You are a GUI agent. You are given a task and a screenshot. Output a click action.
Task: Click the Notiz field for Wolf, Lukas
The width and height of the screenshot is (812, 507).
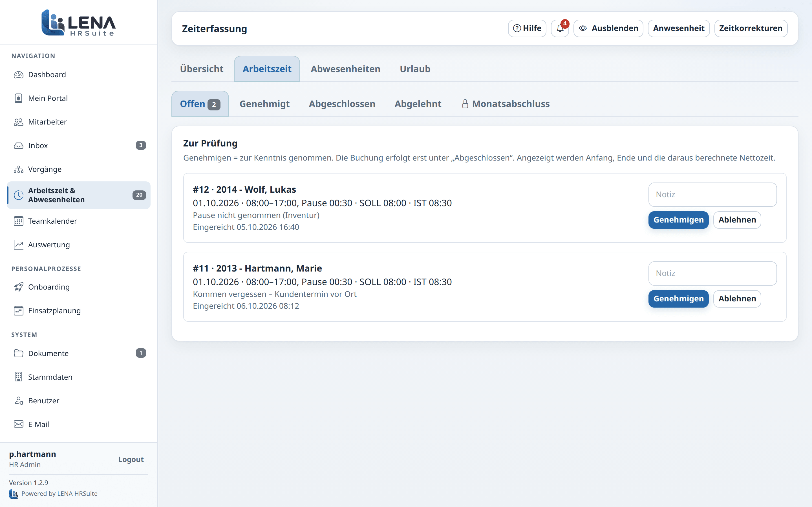(x=712, y=194)
